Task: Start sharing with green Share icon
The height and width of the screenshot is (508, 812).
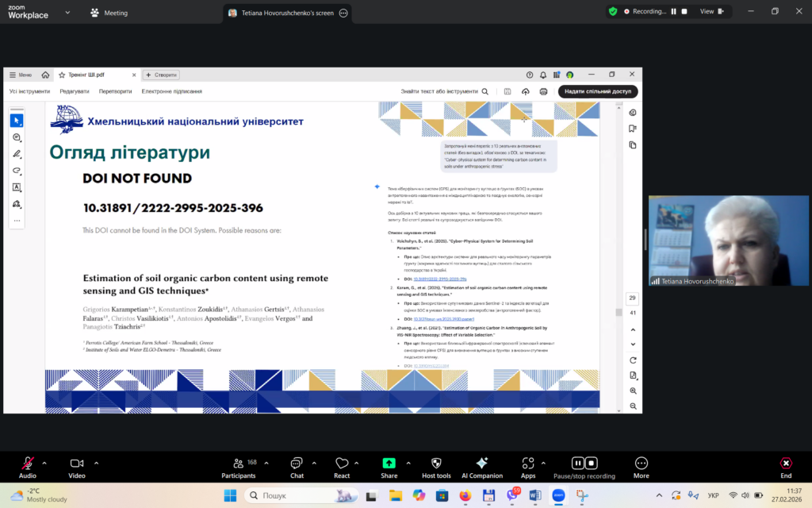Action: 389,464
